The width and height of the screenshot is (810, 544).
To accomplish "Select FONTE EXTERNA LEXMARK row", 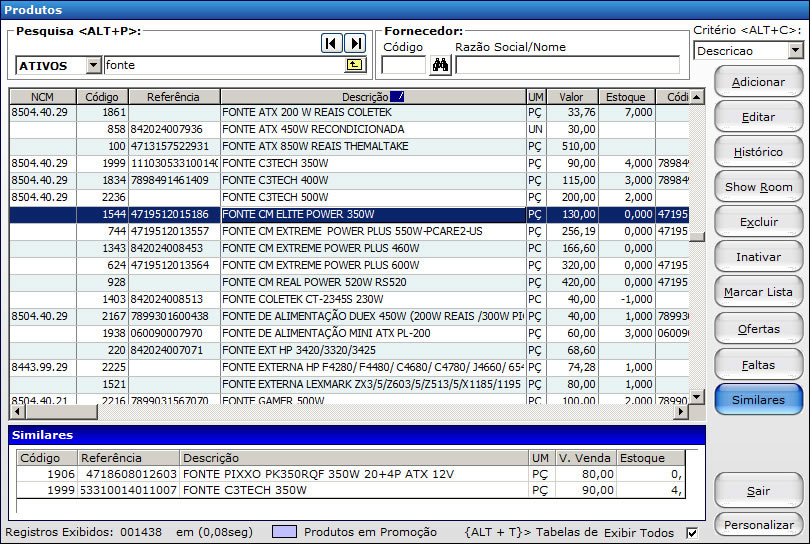I will [349, 384].
